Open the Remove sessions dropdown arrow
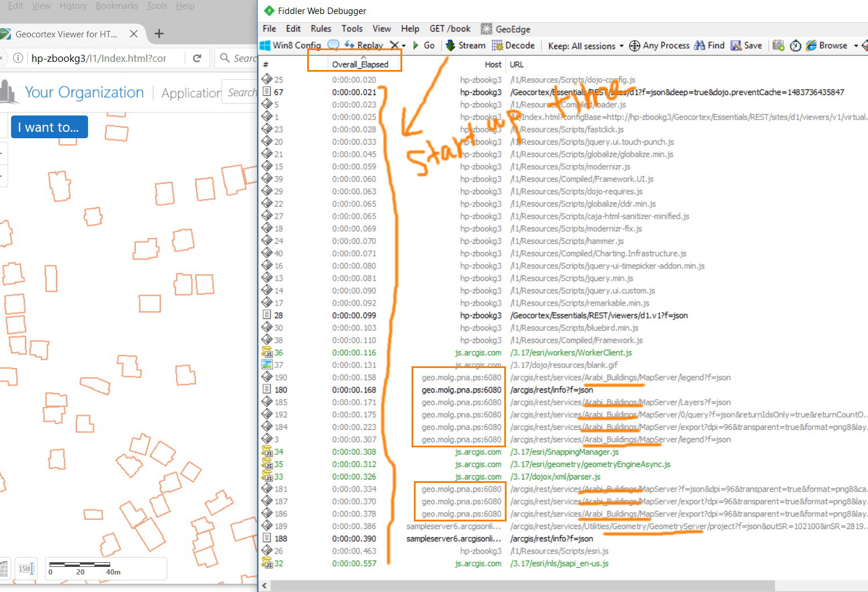 pos(403,45)
